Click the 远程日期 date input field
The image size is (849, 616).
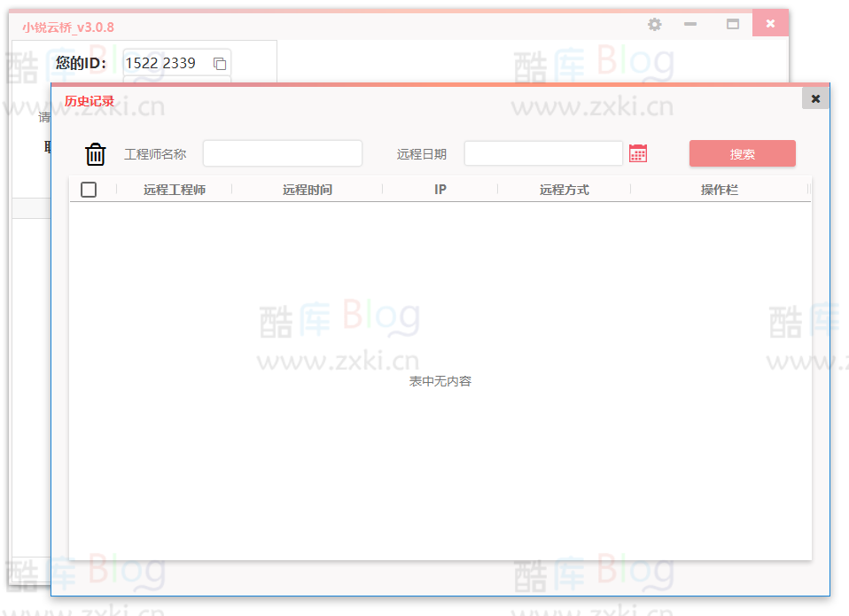[x=543, y=152]
